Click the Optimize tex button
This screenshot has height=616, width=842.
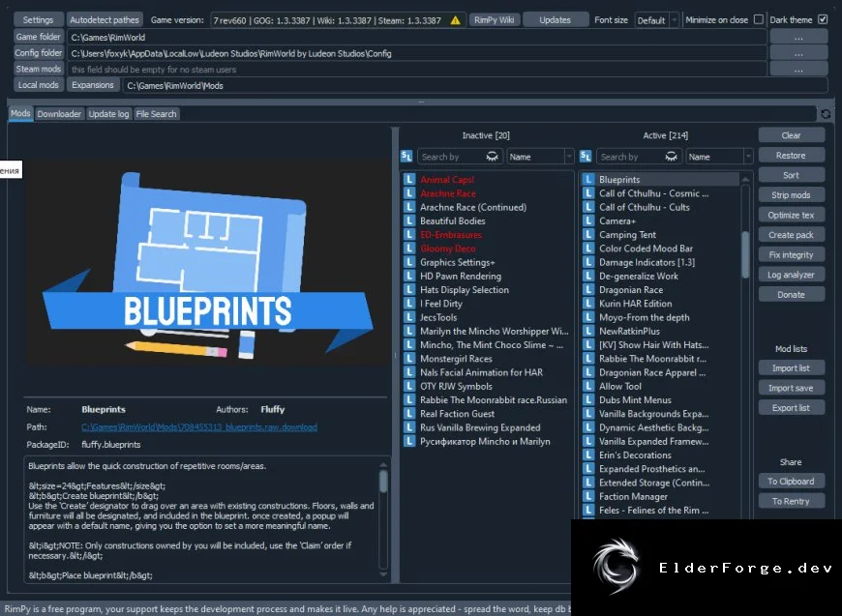791,215
